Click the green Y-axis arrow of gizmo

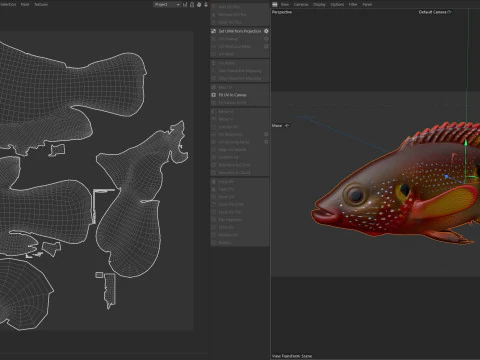coord(466,143)
